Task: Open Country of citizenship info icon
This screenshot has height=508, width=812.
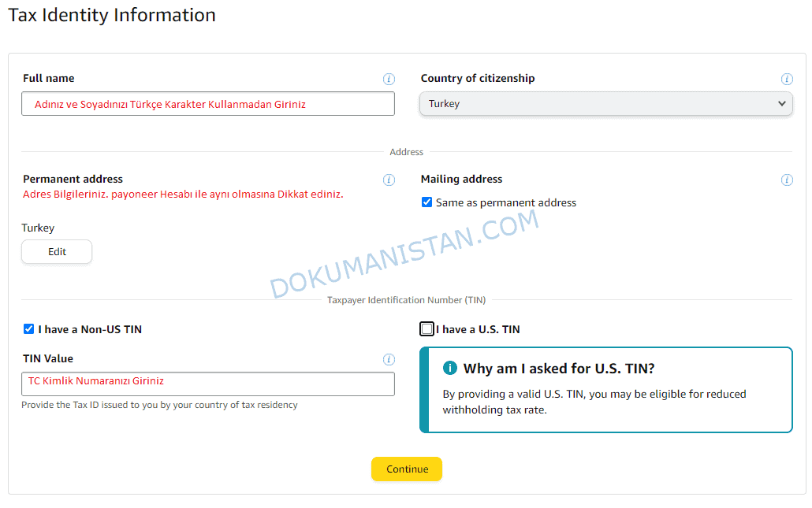Action: [787, 79]
